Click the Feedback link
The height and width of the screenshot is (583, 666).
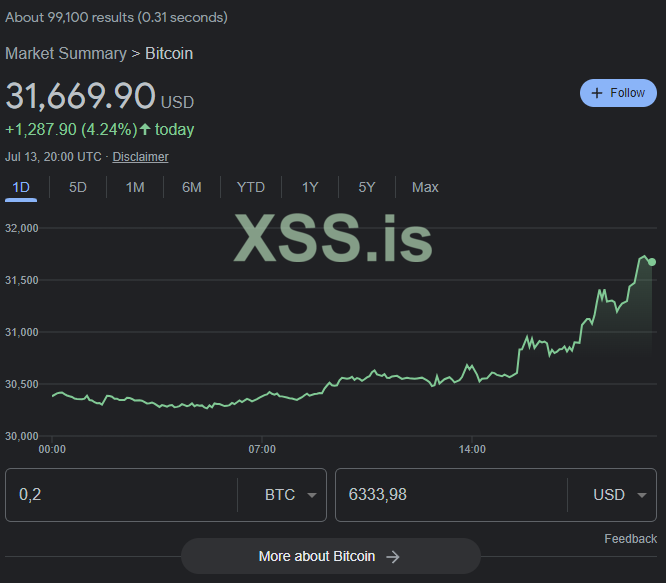pyautogui.click(x=630, y=539)
